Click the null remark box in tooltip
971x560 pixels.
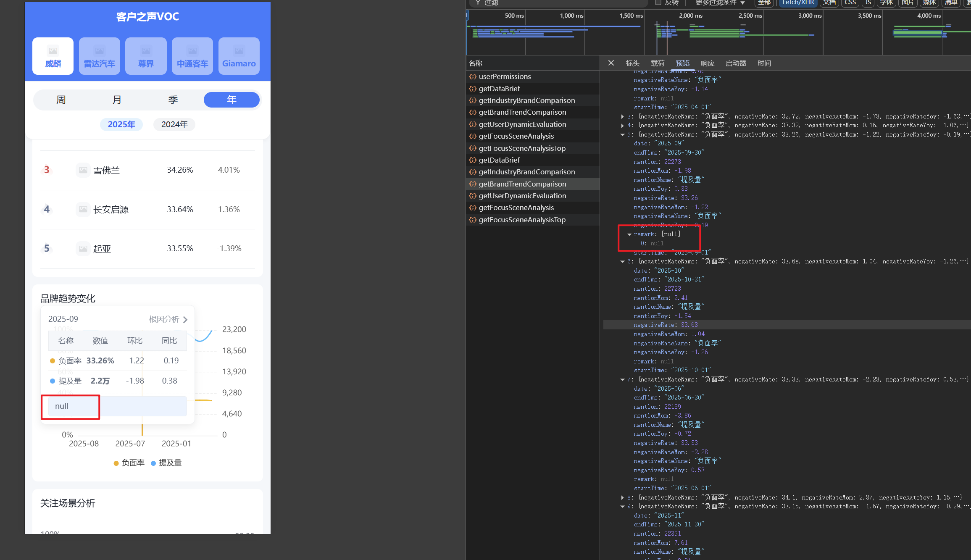[118, 406]
